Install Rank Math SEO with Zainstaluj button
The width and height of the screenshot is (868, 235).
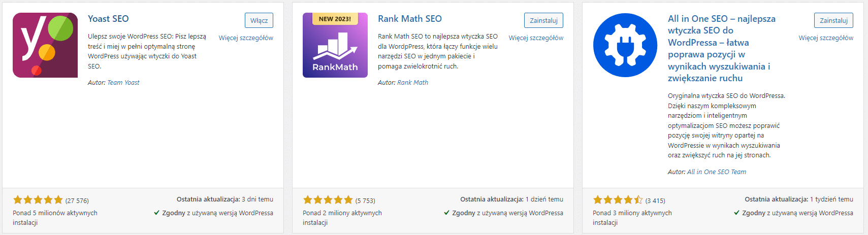543,20
